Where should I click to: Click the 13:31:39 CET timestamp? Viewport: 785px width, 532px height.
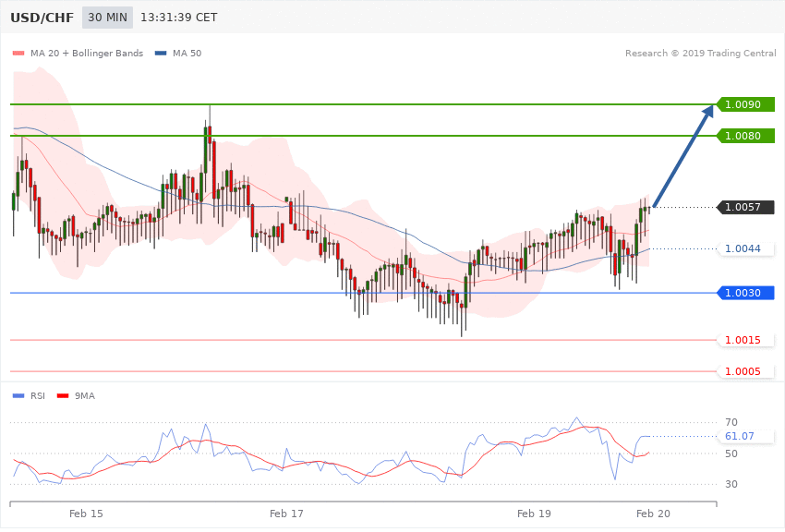click(179, 18)
